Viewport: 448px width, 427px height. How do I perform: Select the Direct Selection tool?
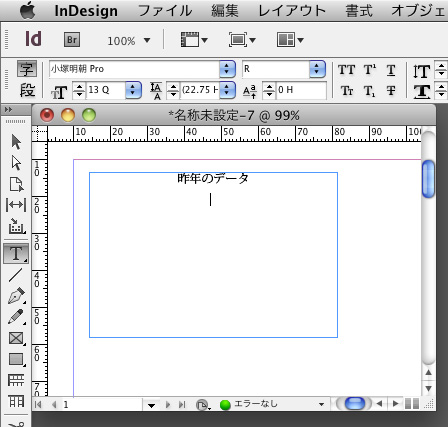[16, 163]
